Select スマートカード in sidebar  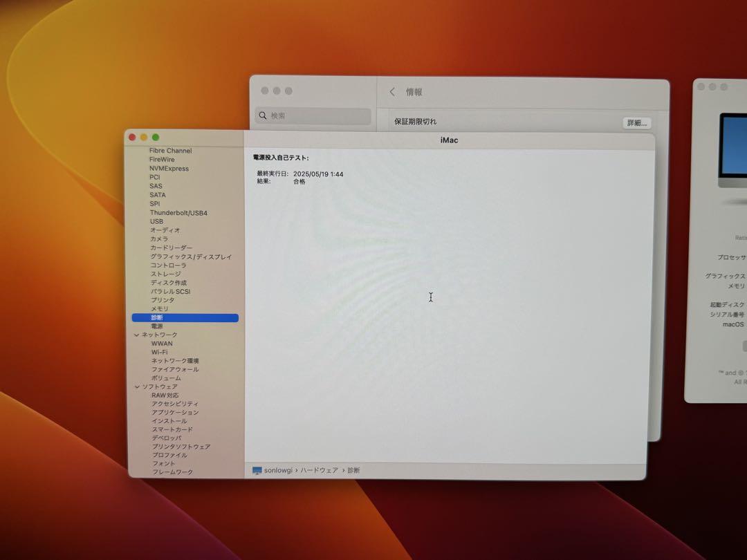point(172,429)
